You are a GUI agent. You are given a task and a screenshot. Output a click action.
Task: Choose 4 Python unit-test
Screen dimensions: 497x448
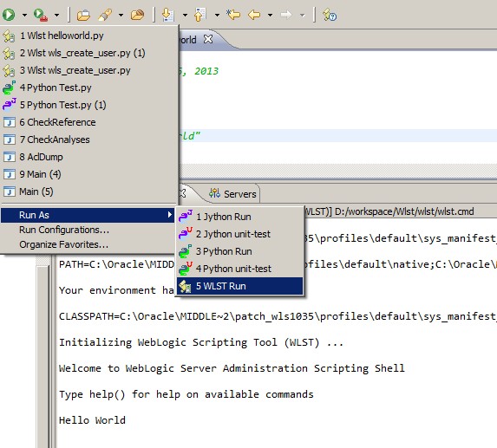tap(240, 269)
